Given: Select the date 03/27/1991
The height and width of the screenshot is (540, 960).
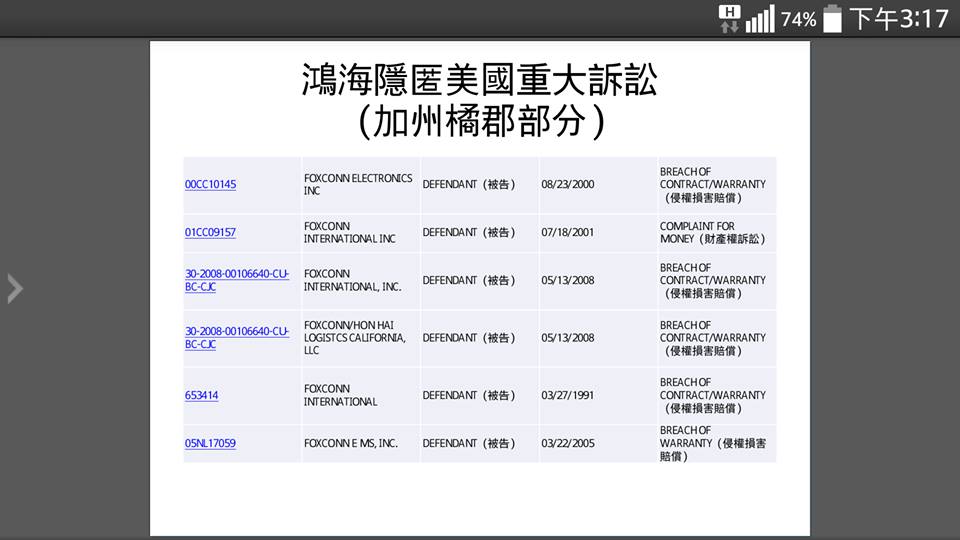Looking at the screenshot, I should [568, 395].
